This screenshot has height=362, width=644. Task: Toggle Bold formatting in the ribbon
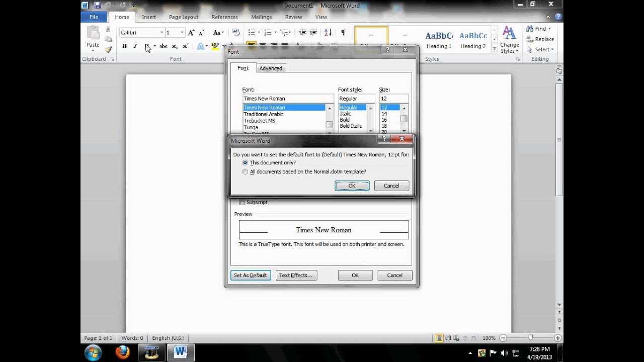[x=124, y=46]
